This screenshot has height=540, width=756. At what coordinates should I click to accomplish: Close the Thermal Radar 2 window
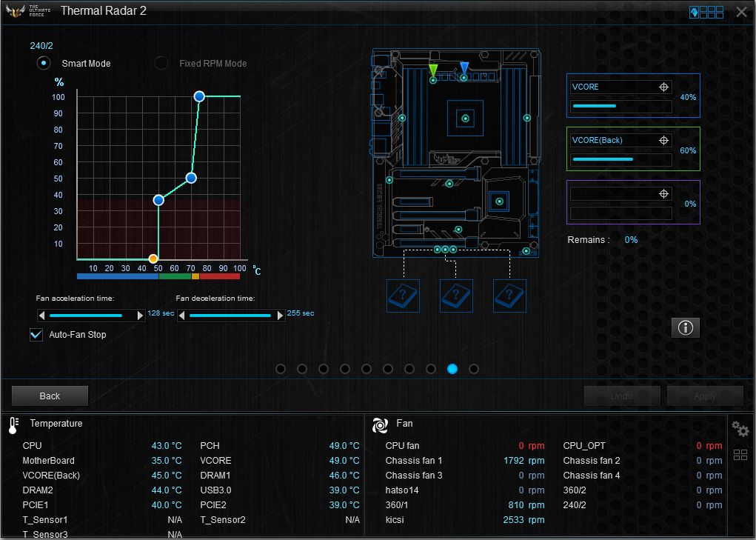pos(741,12)
